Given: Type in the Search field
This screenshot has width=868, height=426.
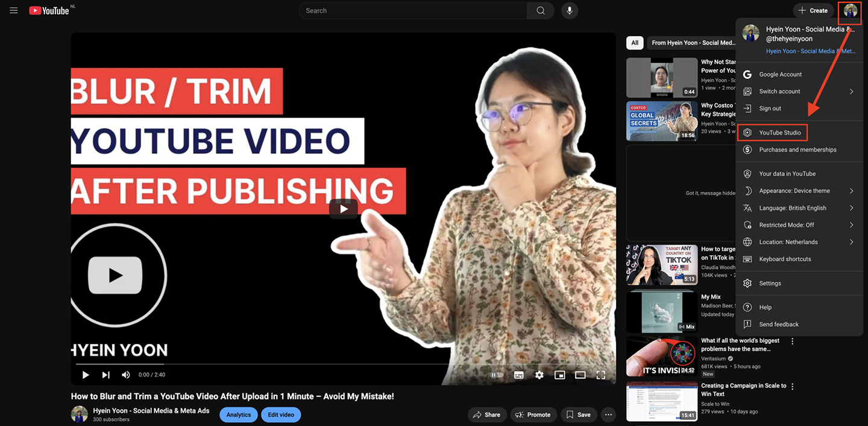Looking at the screenshot, I should click(413, 10).
